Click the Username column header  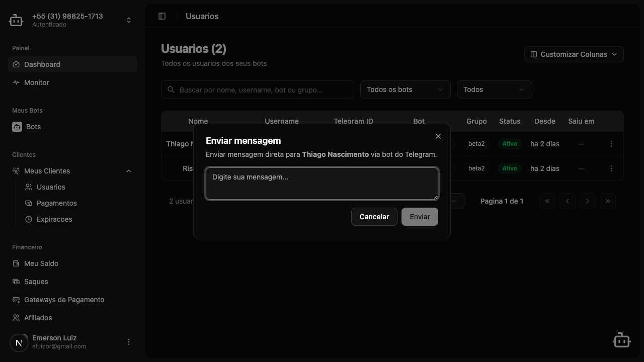[282, 121]
